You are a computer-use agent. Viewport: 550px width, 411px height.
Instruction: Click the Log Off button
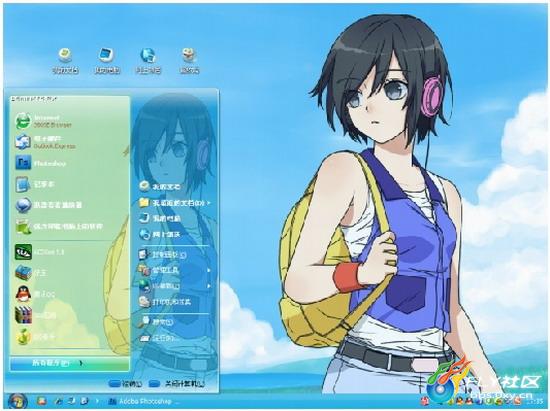(125, 384)
